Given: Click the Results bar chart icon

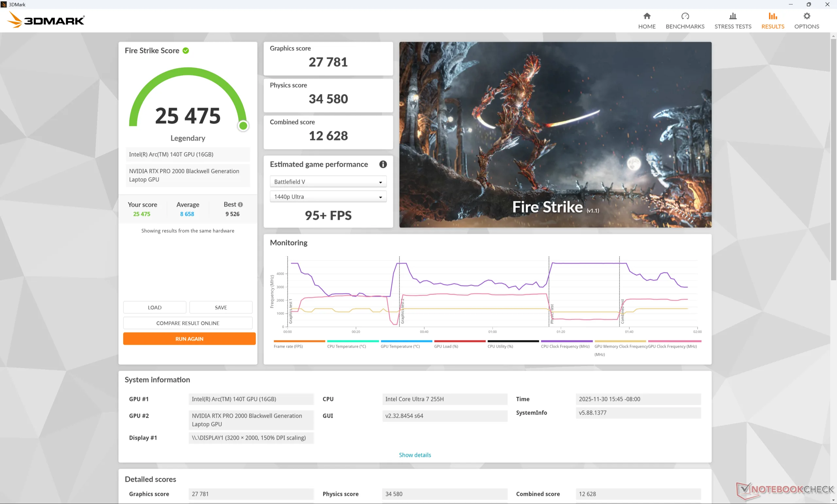Looking at the screenshot, I should (773, 16).
